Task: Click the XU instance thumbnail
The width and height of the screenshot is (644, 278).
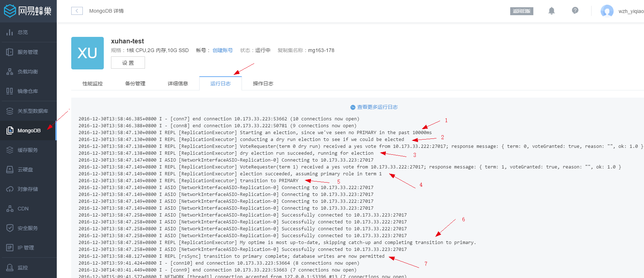Action: 88,53
